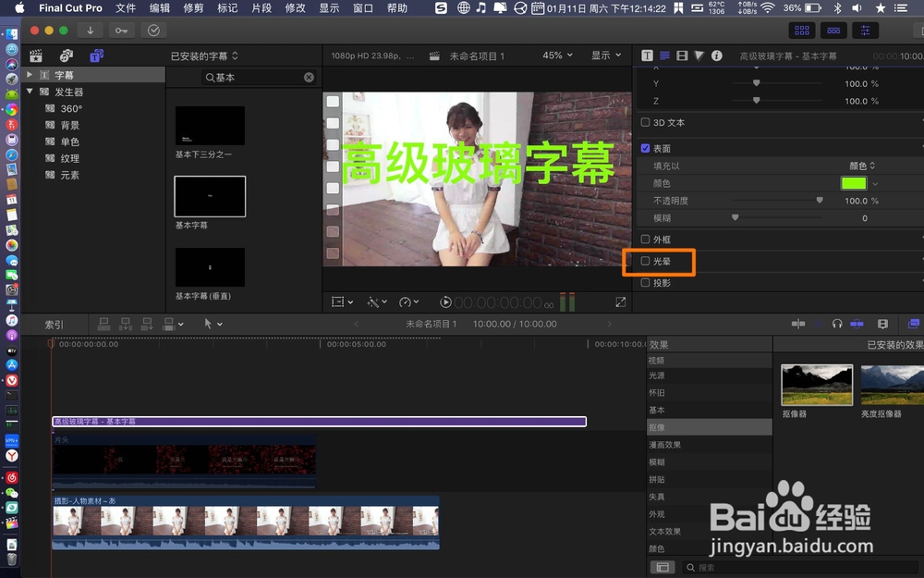Open the 修剪 menu
Viewport: 924px width, 578px height.
click(x=193, y=7)
